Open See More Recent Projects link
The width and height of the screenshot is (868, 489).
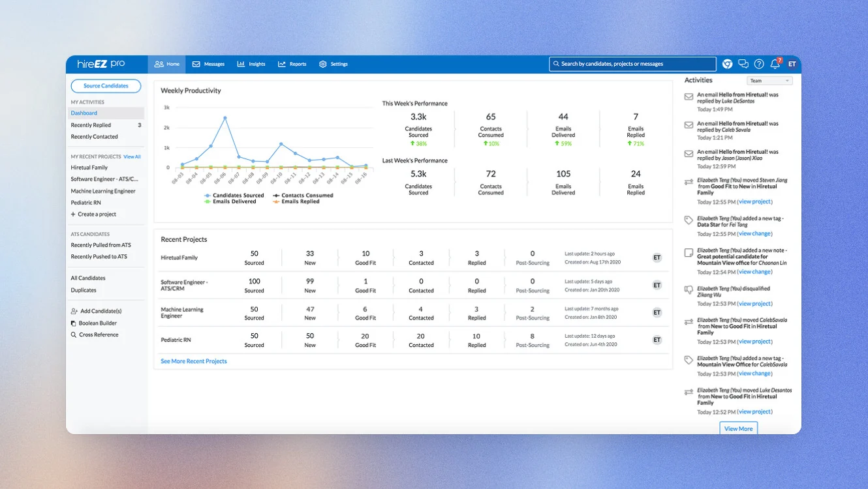(194, 361)
